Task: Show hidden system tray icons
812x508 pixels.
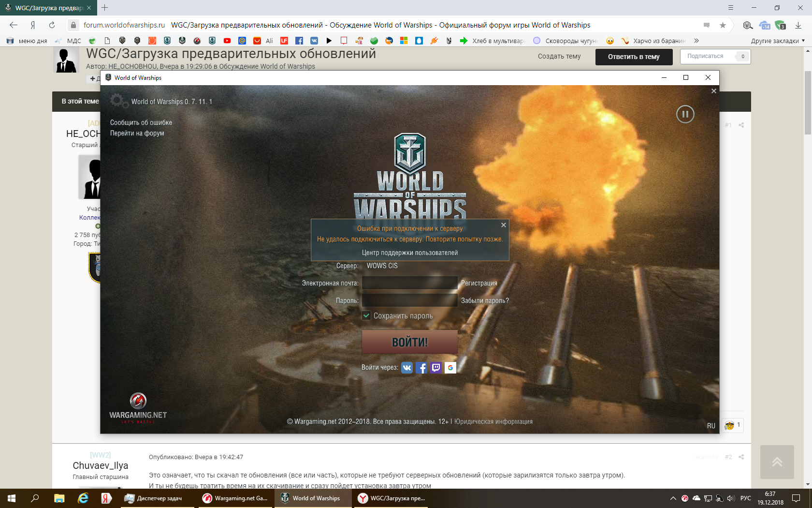Action: coord(673,498)
